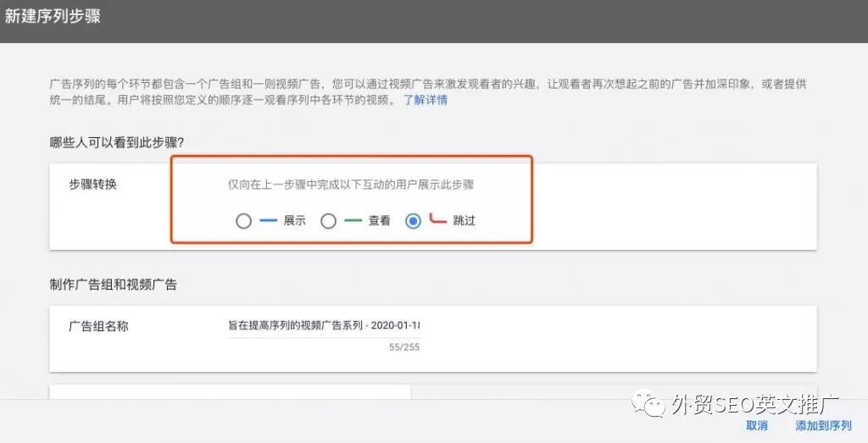The height and width of the screenshot is (443, 868).
Task: Click the 制作广告组和视频广告 heading
Action: point(113,285)
